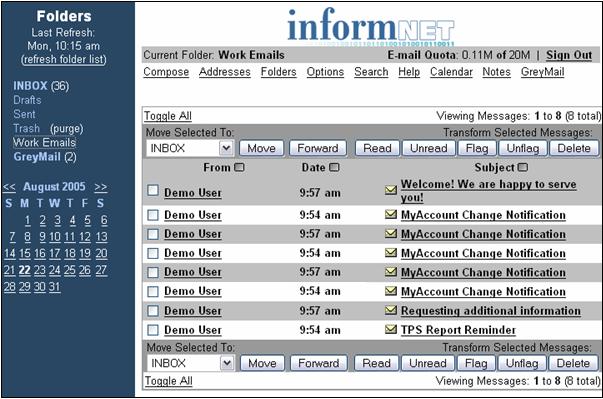The height and width of the screenshot is (399, 603).
Task: Click Toggle All below the message list
Action: 168,381
